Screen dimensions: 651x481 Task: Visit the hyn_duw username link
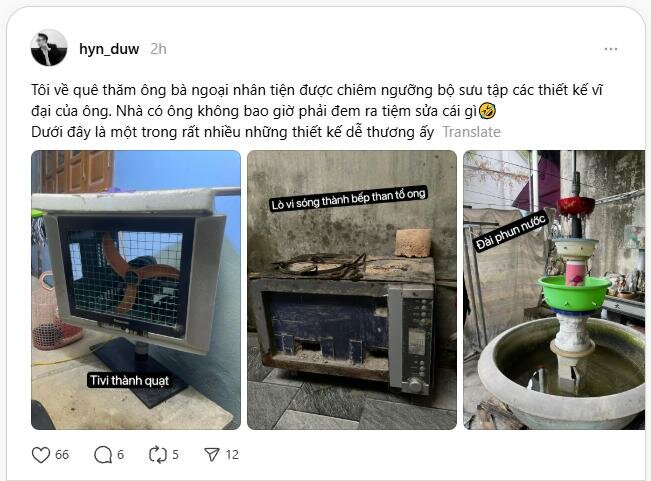[x=109, y=49]
